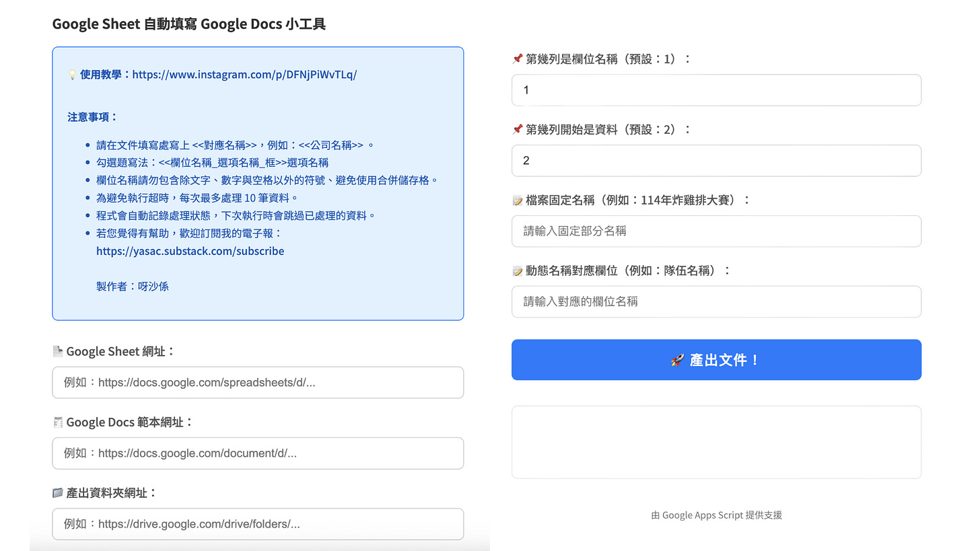The image size is (980, 551).
Task: Click the bullet 程式會自動記錄處理狀態
Action: (236, 215)
